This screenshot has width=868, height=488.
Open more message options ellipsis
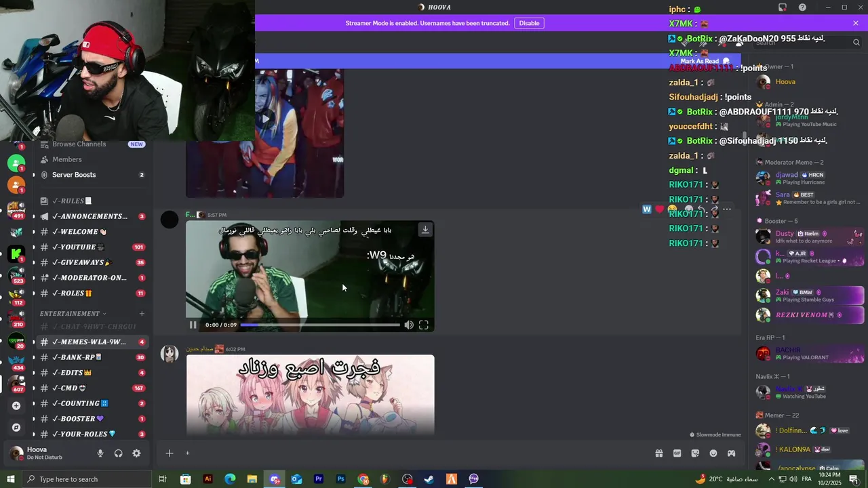click(727, 209)
